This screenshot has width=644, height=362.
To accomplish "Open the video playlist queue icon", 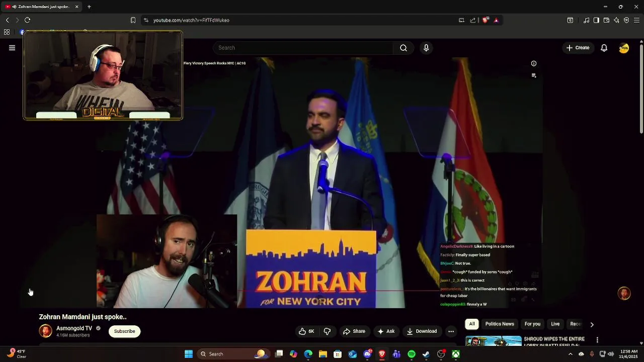I will click(x=534, y=75).
